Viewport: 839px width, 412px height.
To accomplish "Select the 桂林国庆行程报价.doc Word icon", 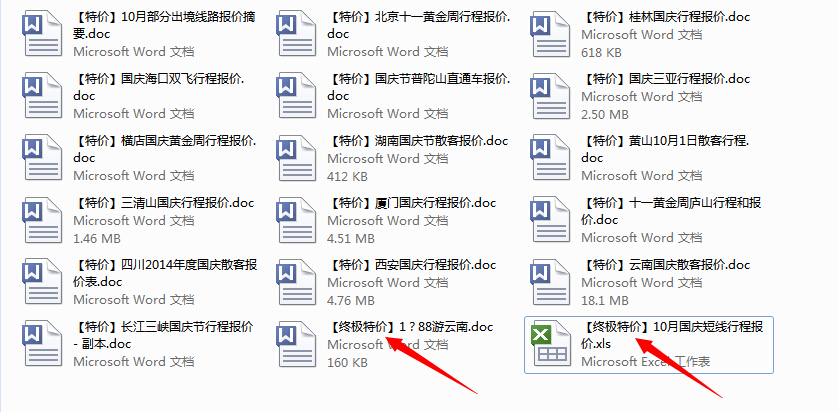I will pos(550,34).
